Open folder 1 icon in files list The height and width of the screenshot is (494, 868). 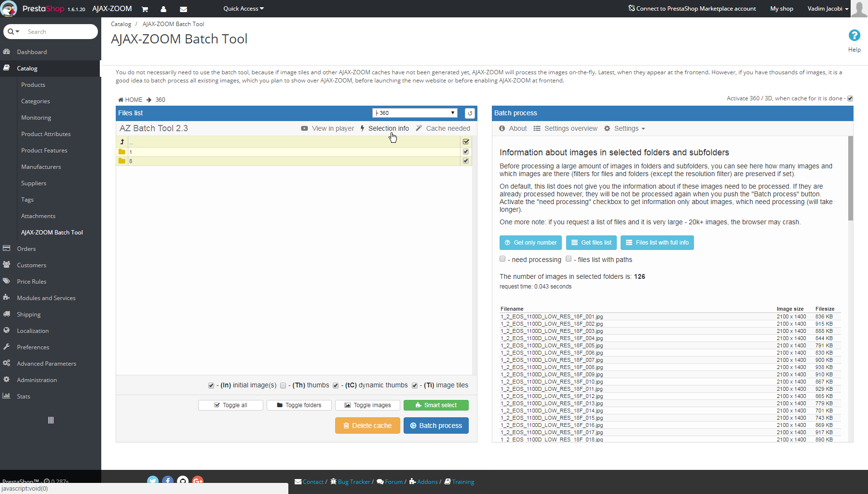(x=122, y=151)
